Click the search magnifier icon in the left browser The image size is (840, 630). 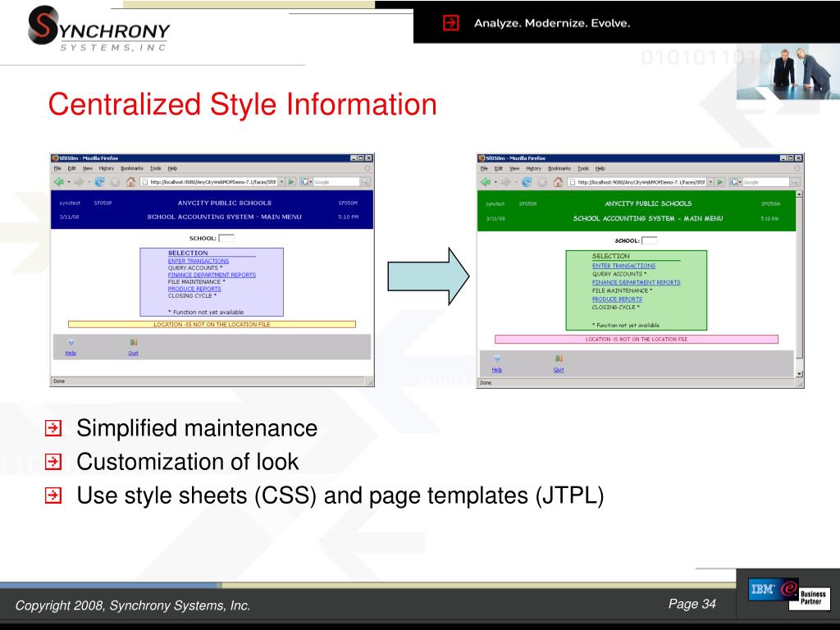pyautogui.click(x=366, y=182)
